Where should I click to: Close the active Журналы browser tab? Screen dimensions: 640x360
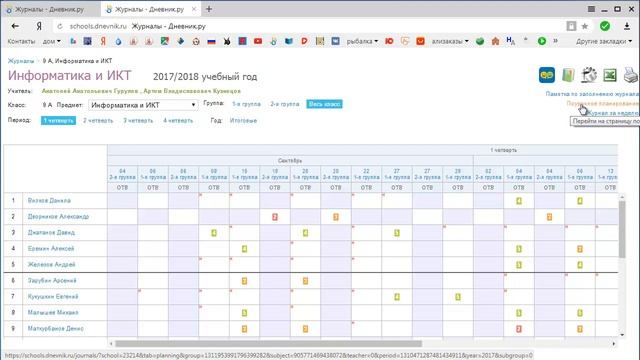(194, 9)
